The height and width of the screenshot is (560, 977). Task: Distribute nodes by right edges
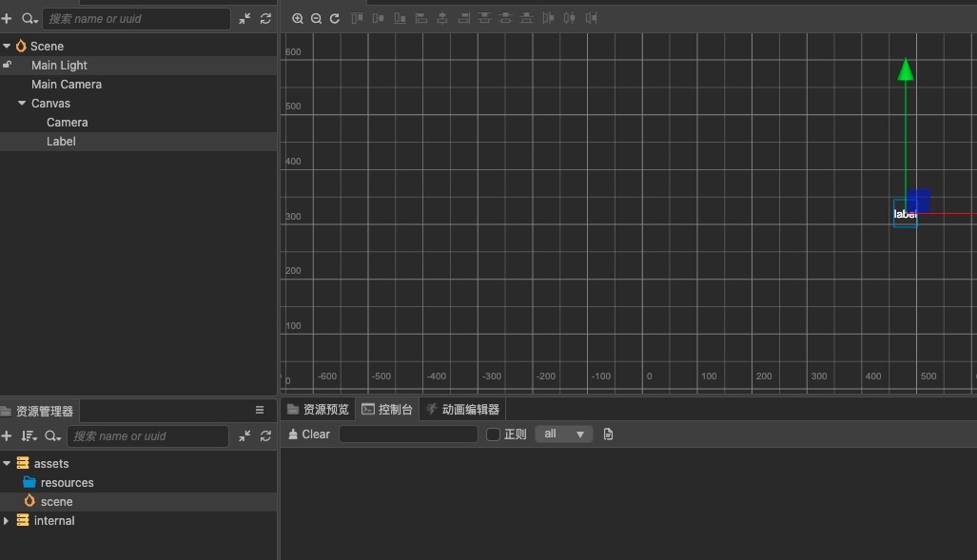tap(592, 18)
